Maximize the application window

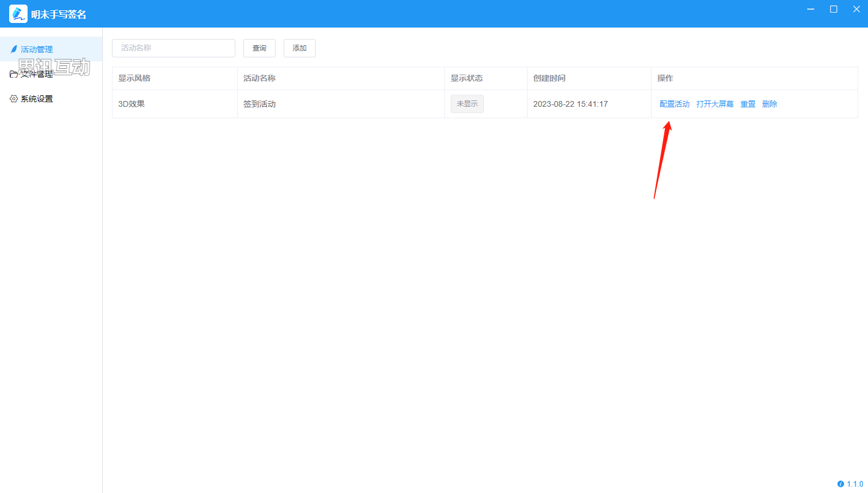(x=834, y=9)
